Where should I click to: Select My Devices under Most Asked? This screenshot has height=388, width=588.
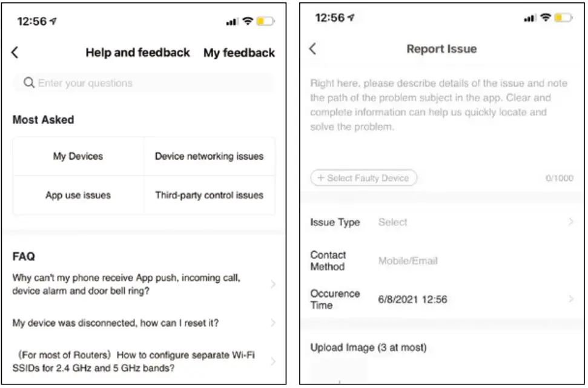pos(78,156)
